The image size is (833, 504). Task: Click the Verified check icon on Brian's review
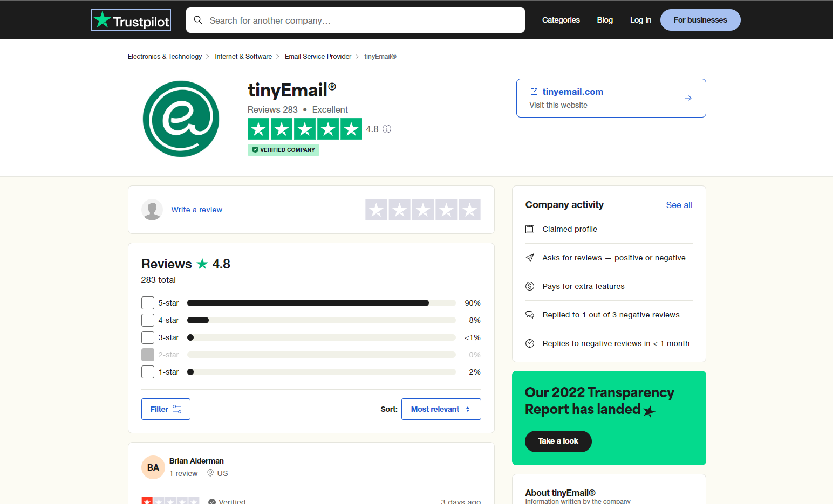click(x=212, y=502)
